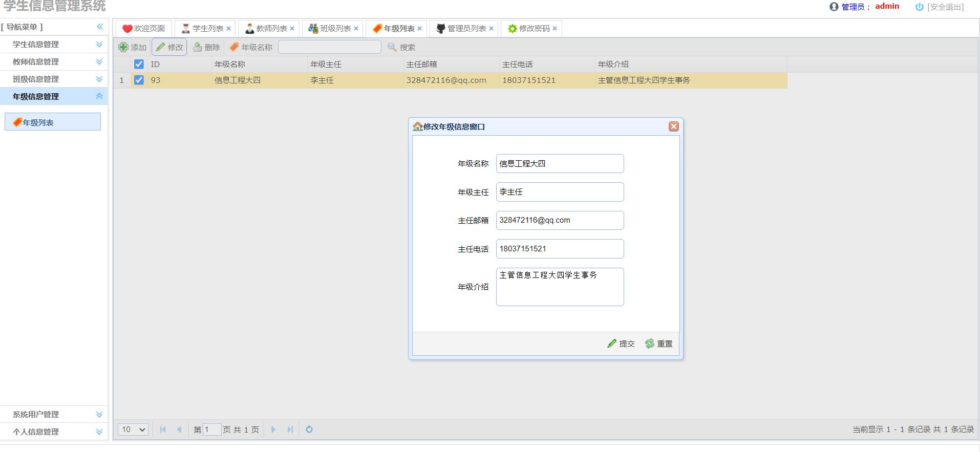Sort by 年级介绍 column header

(691, 64)
